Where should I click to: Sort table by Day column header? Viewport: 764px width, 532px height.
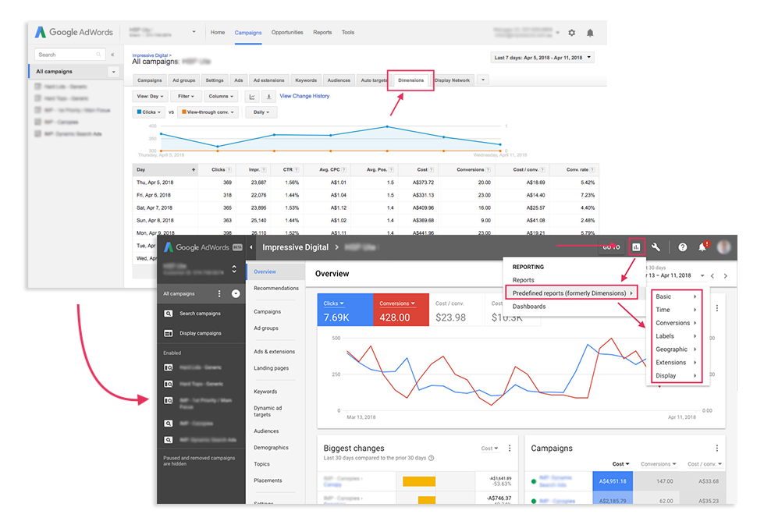tap(165, 169)
